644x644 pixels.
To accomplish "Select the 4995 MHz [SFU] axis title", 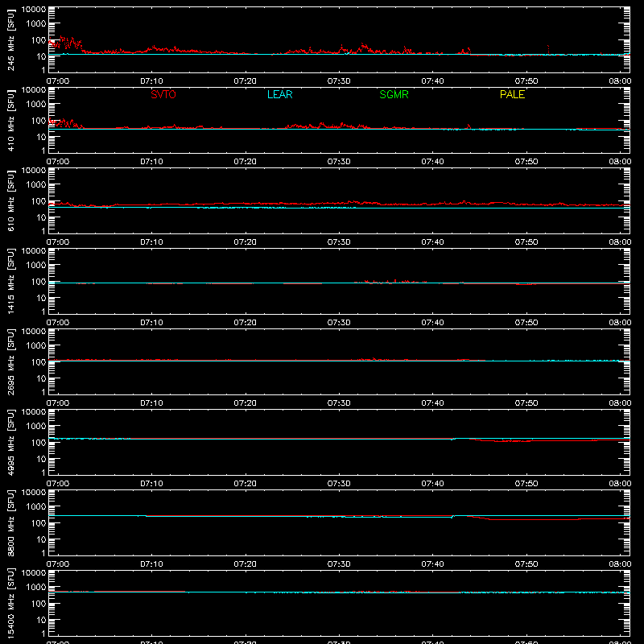I will click(10, 443).
